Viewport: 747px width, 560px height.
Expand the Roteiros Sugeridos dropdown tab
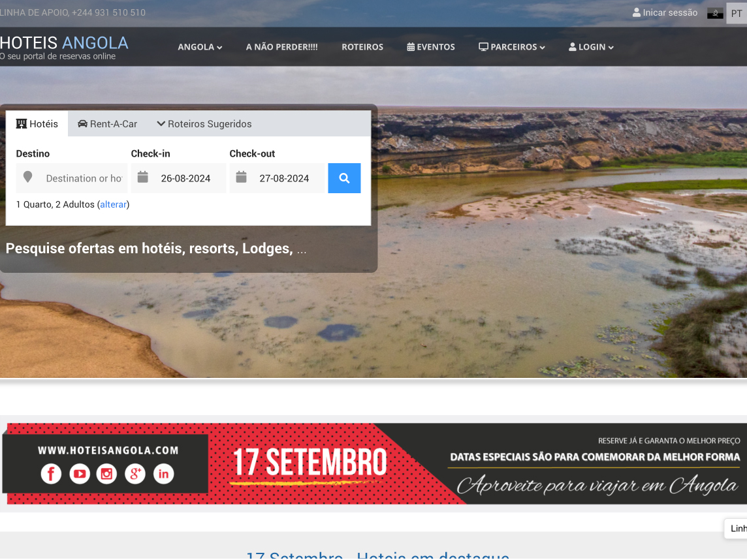pyautogui.click(x=204, y=124)
